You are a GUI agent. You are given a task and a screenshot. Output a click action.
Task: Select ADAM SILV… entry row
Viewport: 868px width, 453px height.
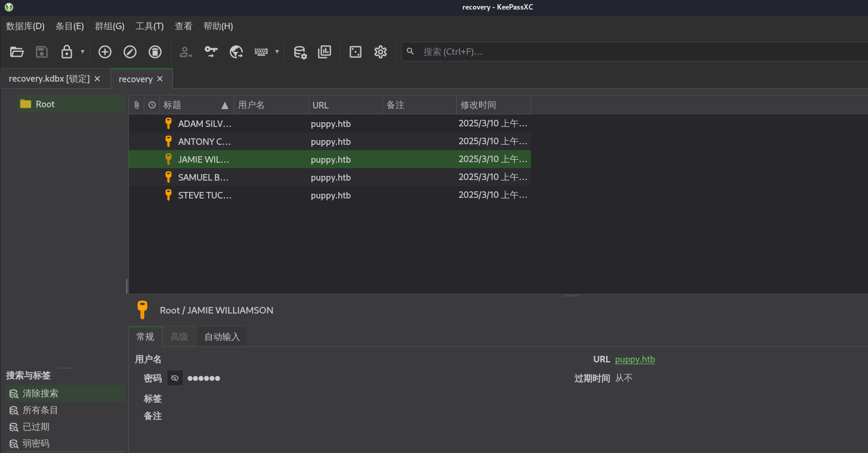[x=330, y=124]
